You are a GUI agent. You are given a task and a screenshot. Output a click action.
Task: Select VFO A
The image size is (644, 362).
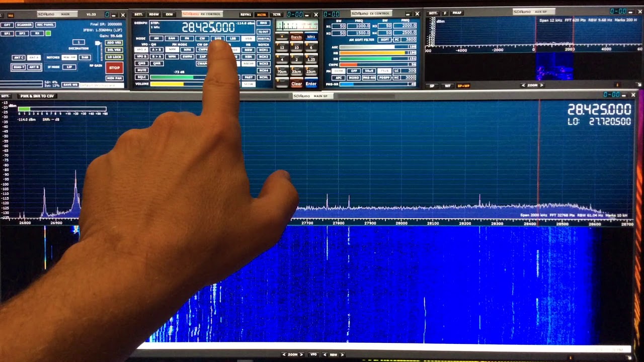pyautogui.click(x=141, y=50)
